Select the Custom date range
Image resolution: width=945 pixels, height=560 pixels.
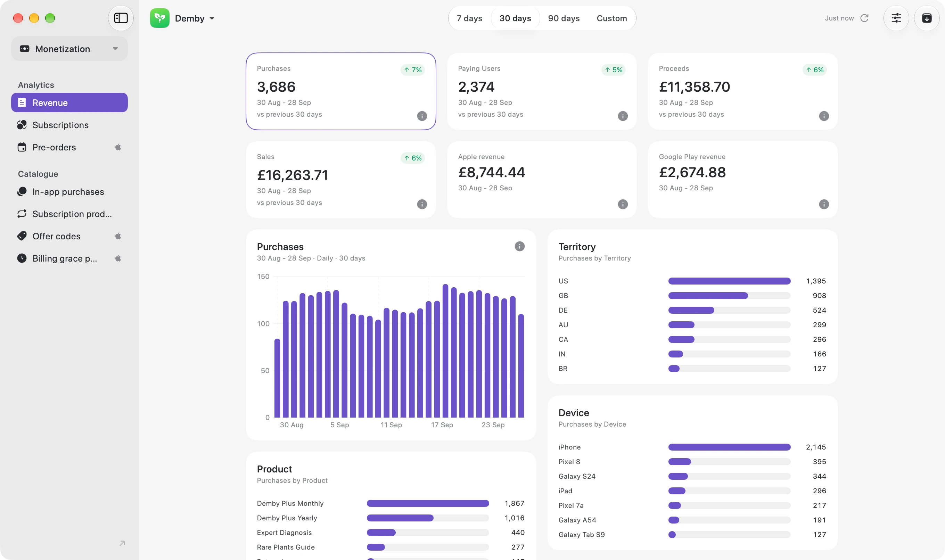click(x=611, y=18)
